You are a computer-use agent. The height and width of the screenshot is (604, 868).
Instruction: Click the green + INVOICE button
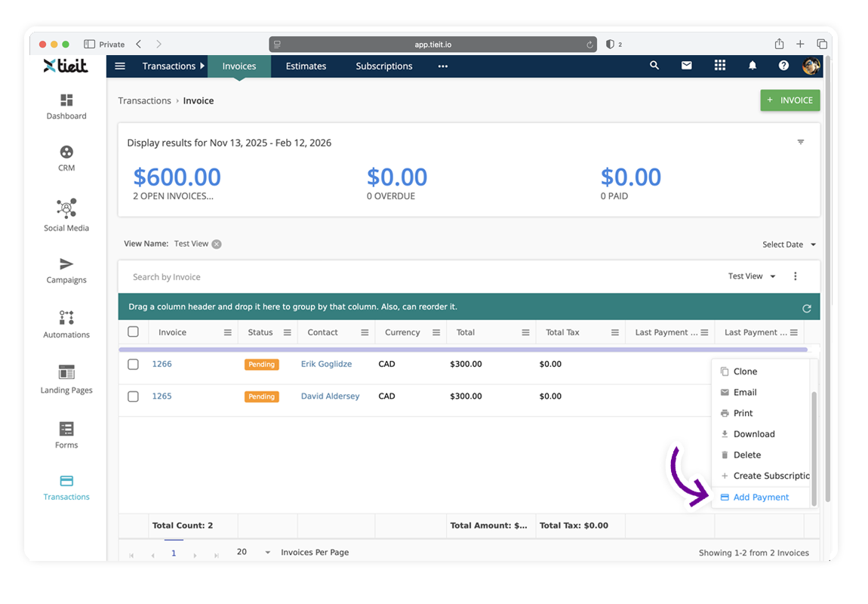[790, 100]
